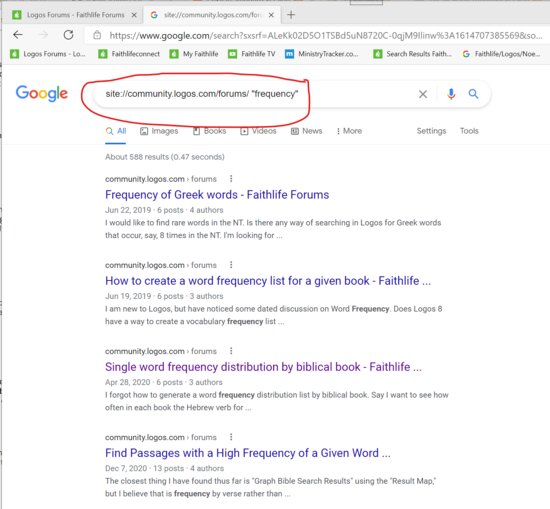
Task: Switch to News results
Action: (x=307, y=131)
